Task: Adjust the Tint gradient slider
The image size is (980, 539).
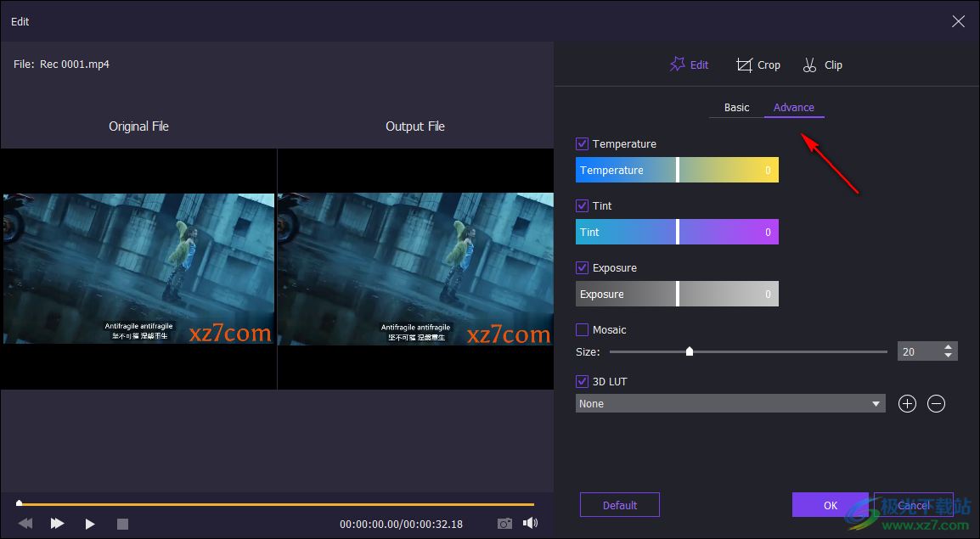Action: pos(677,232)
